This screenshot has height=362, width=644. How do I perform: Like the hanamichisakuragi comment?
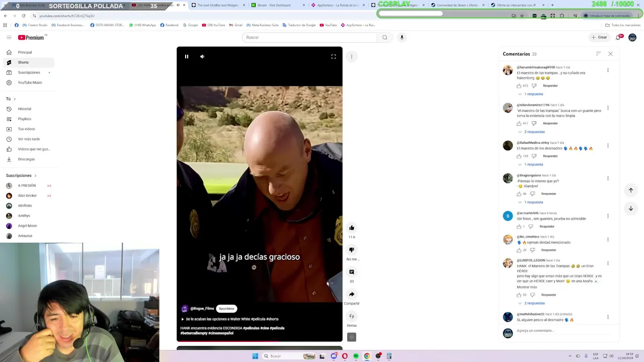519,85
